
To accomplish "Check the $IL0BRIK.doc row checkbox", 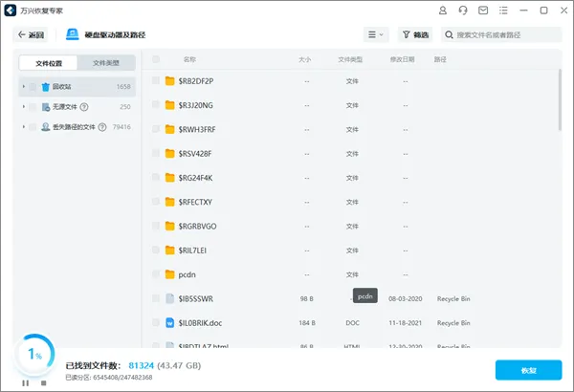I will pyautogui.click(x=156, y=322).
